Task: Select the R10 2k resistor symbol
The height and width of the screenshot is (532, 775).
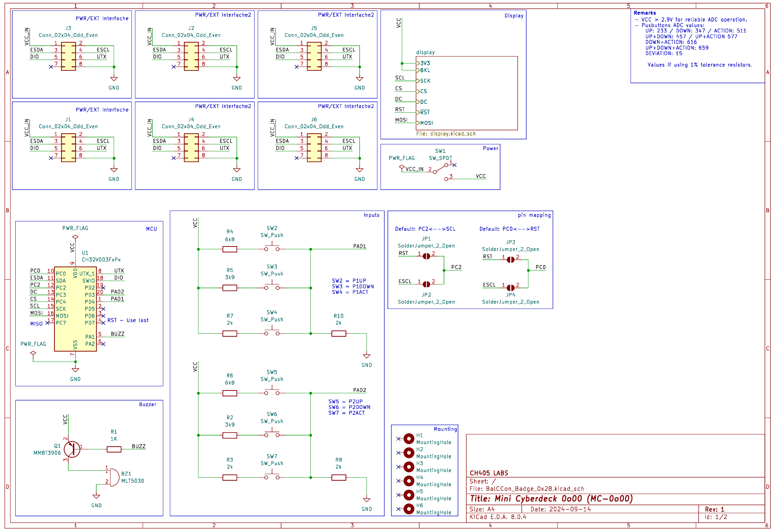Action: coord(338,334)
